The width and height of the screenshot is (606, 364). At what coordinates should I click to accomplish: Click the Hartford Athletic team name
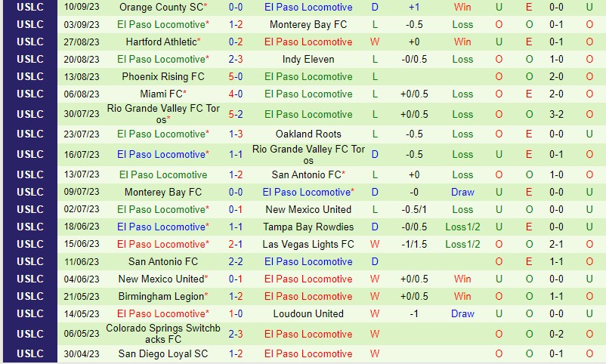160,42
